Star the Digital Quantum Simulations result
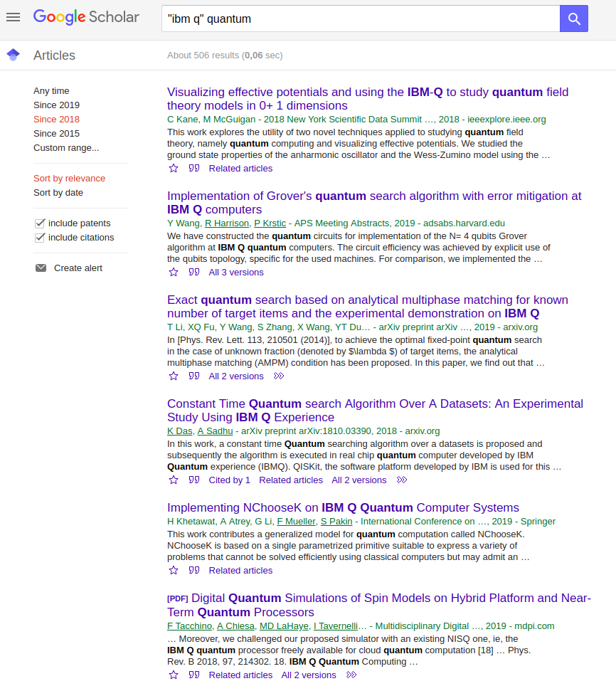This screenshot has width=616, height=686. point(174,675)
